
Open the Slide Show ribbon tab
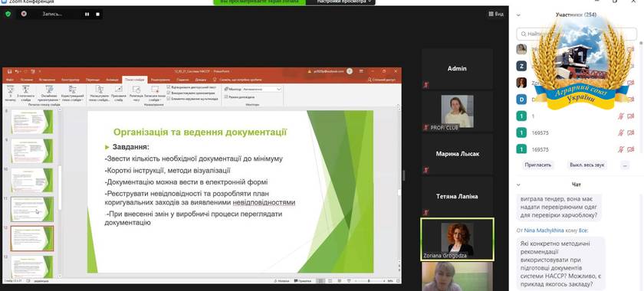click(134, 80)
